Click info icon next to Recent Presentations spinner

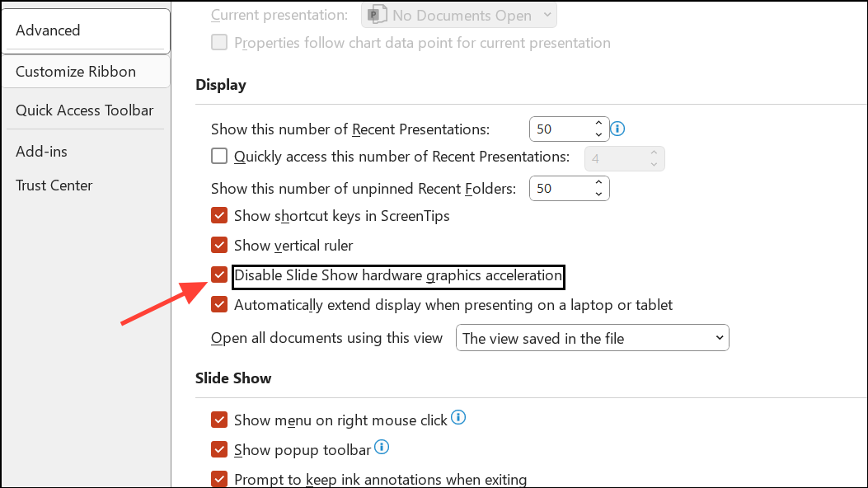618,129
